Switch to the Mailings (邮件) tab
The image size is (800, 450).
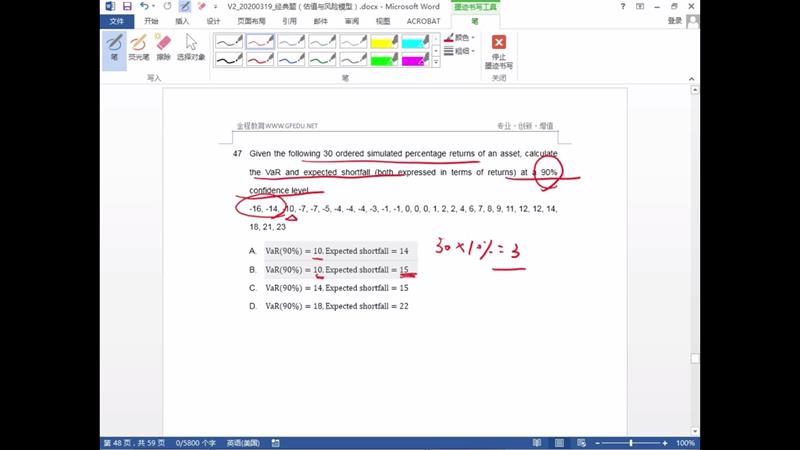[x=320, y=21]
